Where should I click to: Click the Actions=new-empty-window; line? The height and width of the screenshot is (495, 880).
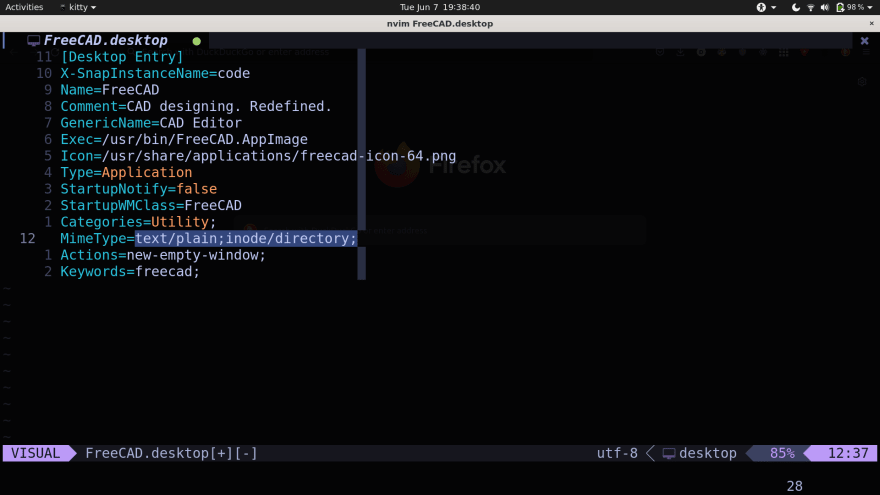click(x=163, y=255)
